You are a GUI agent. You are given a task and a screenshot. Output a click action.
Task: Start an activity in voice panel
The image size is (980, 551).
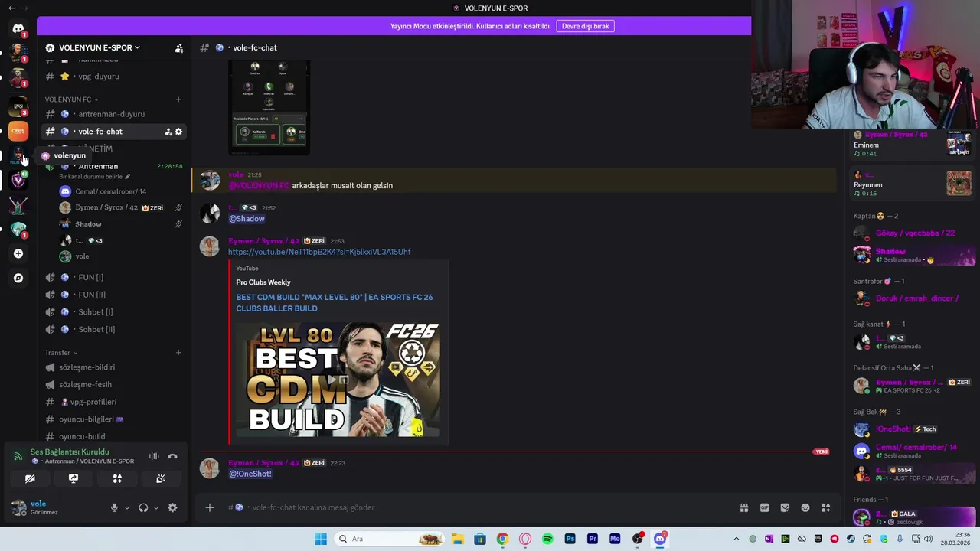pos(117,478)
